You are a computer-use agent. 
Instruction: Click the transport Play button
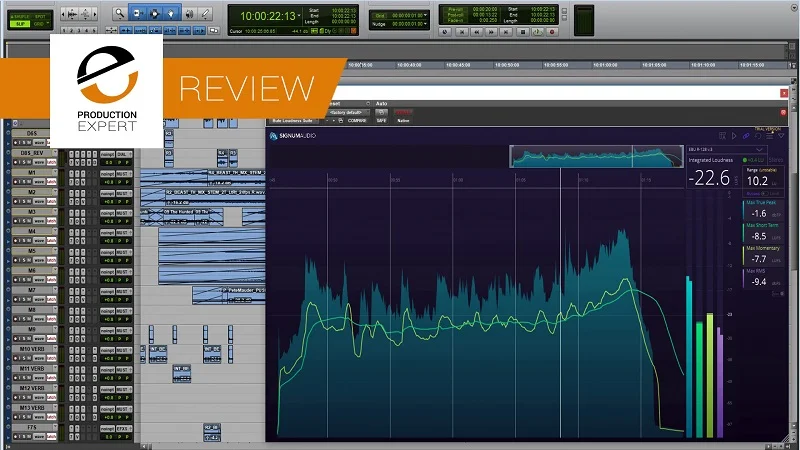point(537,32)
